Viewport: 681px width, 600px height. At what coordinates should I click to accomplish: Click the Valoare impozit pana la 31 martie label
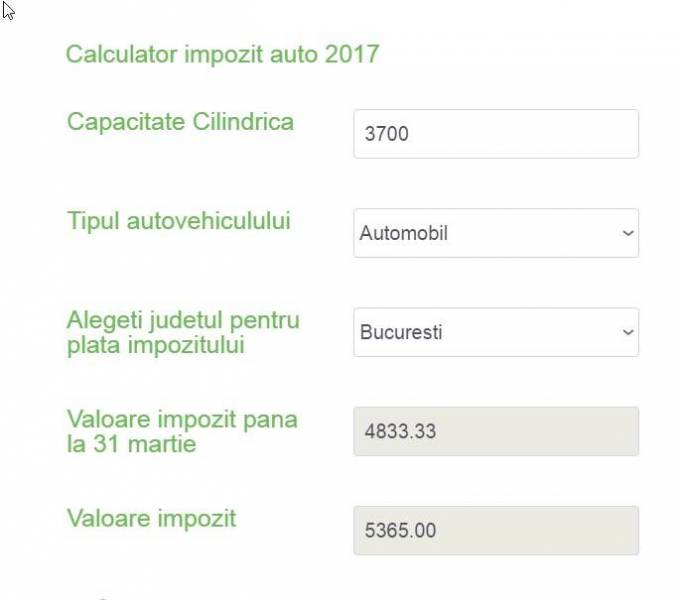pos(181,431)
